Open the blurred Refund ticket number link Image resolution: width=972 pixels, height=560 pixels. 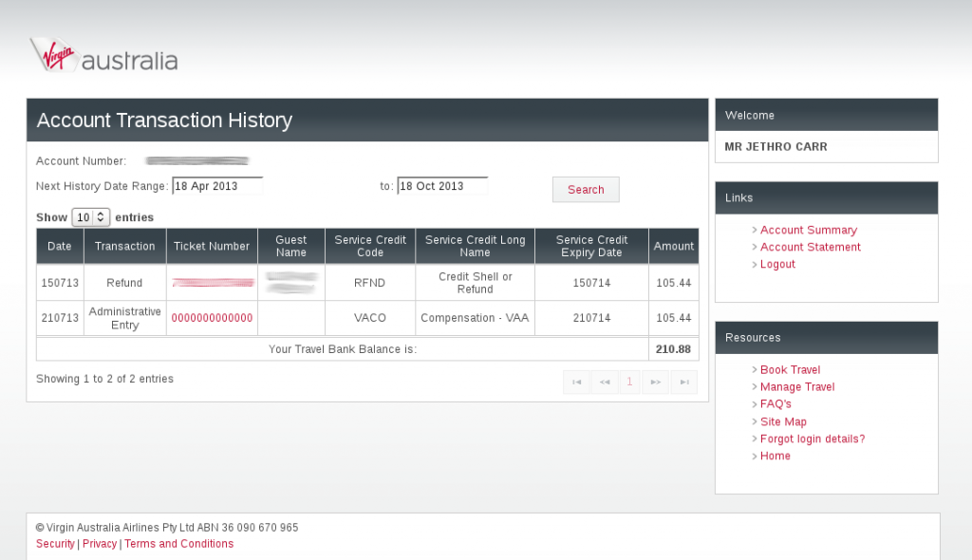tap(213, 283)
